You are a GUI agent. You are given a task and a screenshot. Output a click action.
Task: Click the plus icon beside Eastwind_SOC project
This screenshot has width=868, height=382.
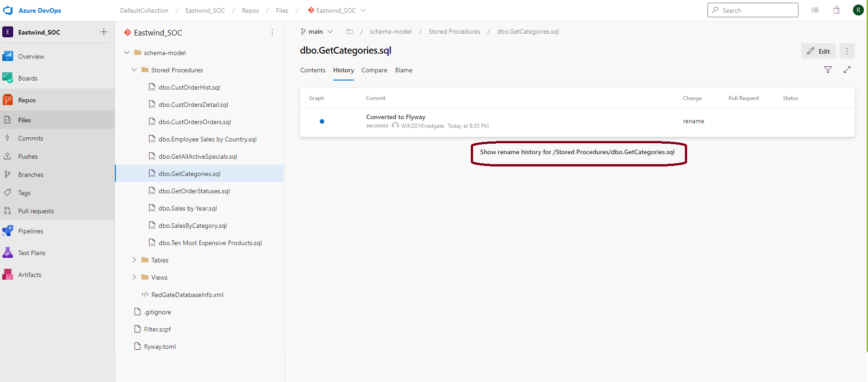pyautogui.click(x=104, y=32)
